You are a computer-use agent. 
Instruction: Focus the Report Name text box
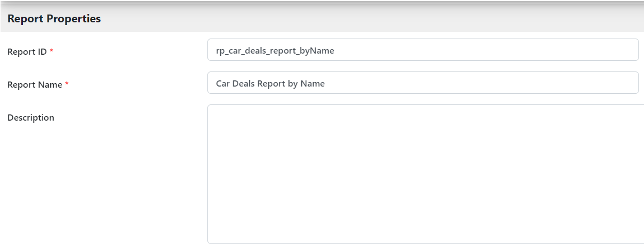[x=423, y=83]
